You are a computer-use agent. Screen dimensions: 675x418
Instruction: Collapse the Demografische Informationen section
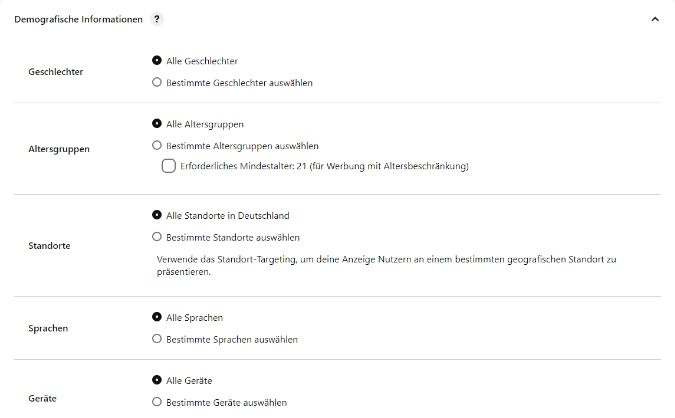point(654,19)
